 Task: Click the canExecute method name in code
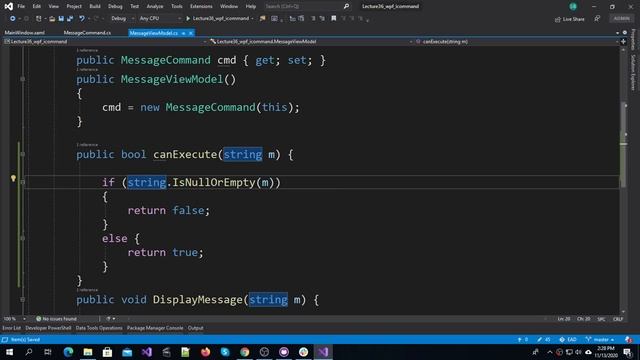(185, 155)
